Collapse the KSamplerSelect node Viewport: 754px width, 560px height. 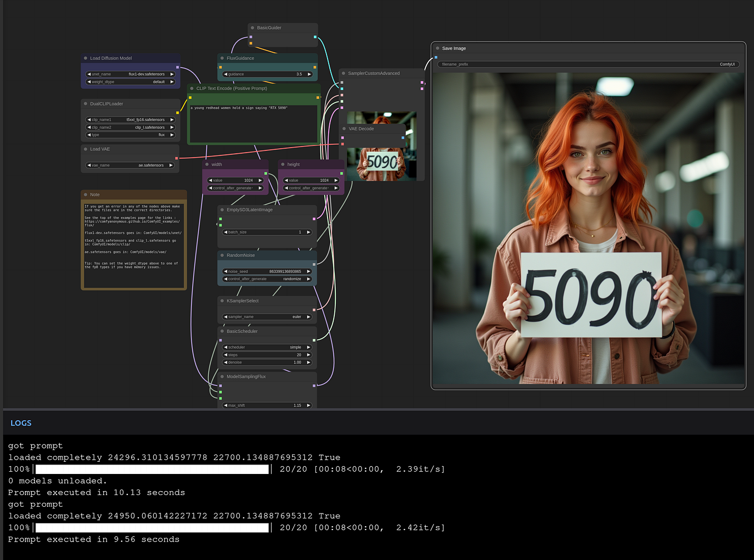(222, 300)
